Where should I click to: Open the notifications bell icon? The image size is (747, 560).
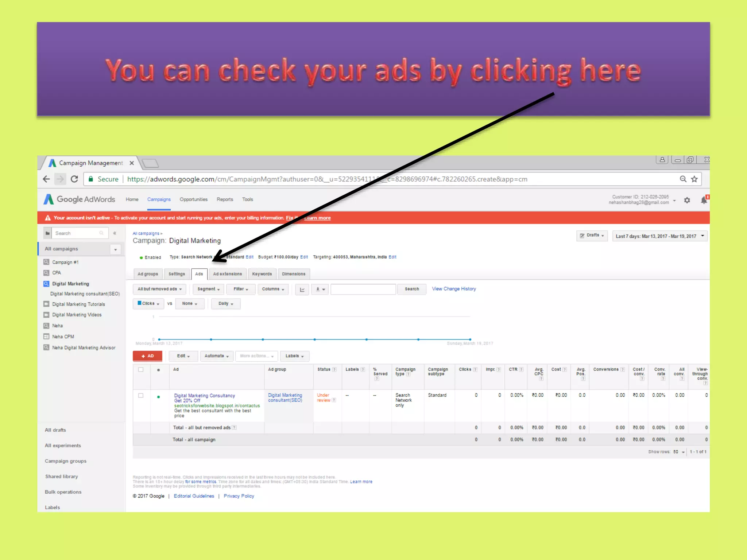tap(704, 200)
